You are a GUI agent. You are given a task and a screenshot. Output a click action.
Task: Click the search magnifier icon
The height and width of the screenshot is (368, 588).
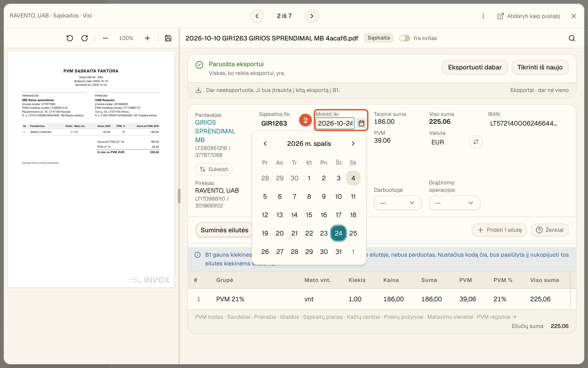click(572, 38)
